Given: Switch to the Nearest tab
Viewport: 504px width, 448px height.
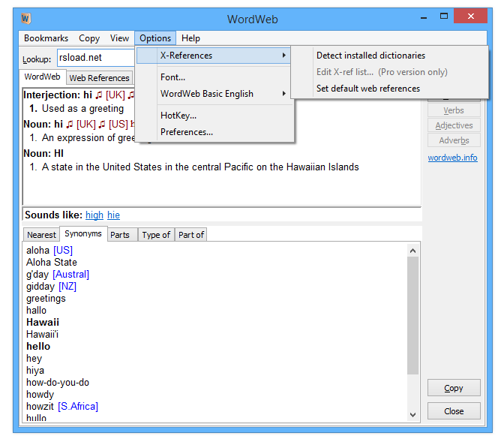Looking at the screenshot, I should [41, 235].
